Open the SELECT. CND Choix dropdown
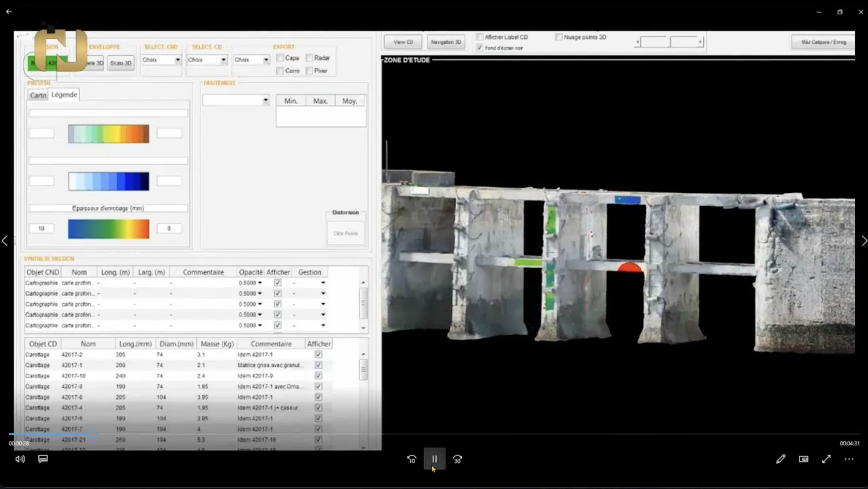868x489 pixels. 177,60
